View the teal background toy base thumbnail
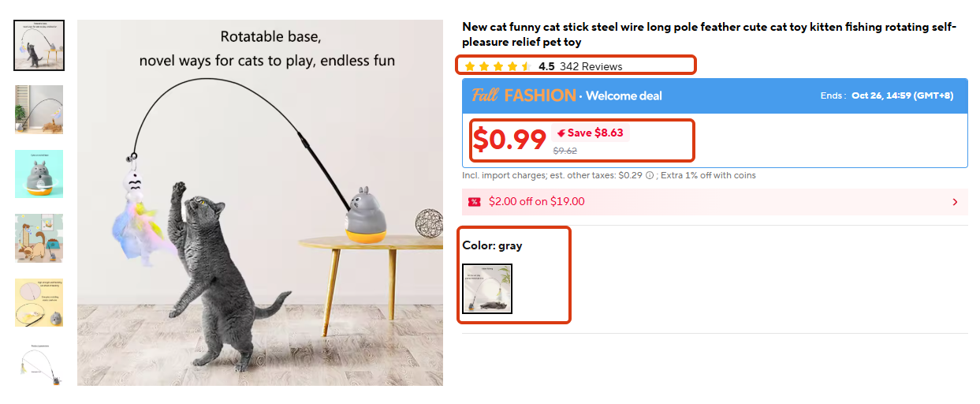This screenshot has width=980, height=404. point(39,174)
